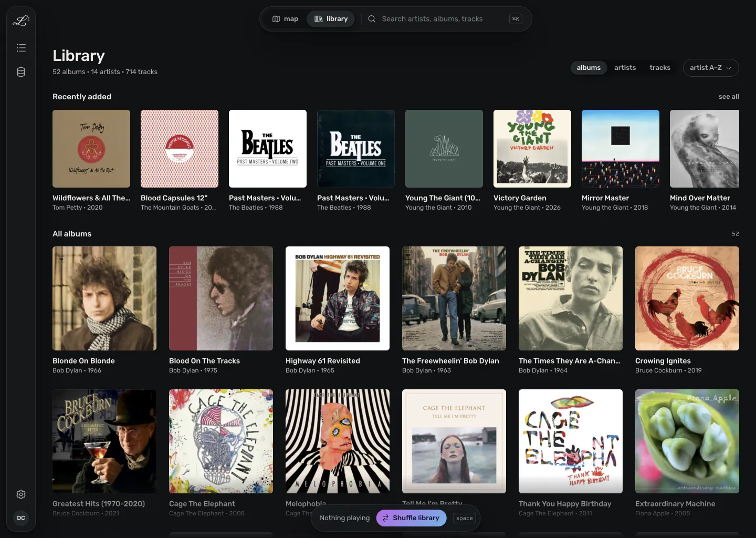Click the DC user avatar
This screenshot has height=538, width=756.
[x=21, y=518]
